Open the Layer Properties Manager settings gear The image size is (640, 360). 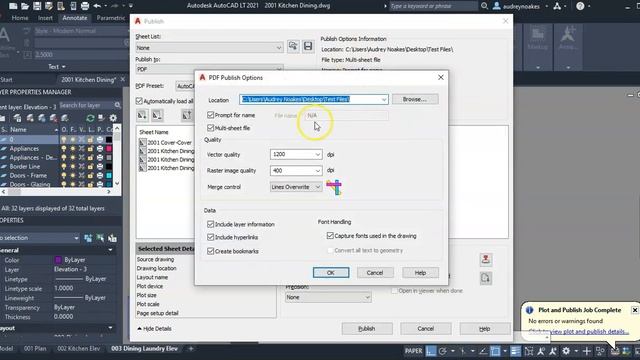click(113, 118)
